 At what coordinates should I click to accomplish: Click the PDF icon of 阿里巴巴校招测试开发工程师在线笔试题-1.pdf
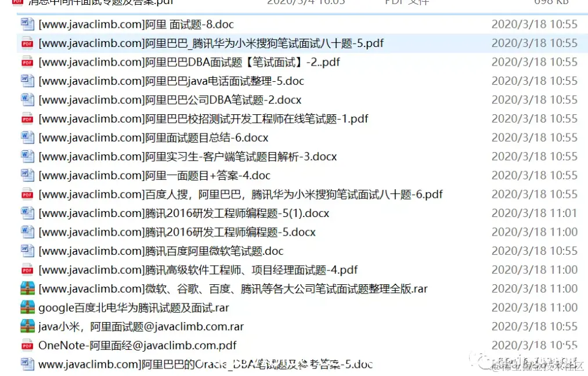coord(27,119)
